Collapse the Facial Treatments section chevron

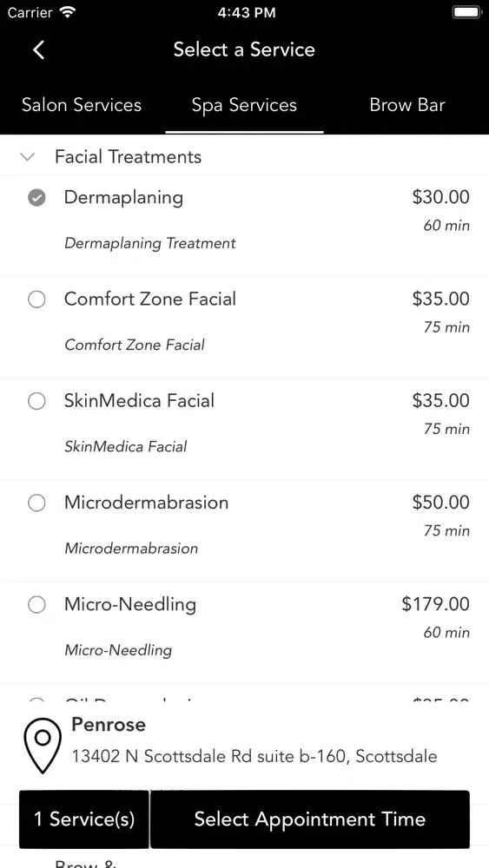(x=27, y=157)
